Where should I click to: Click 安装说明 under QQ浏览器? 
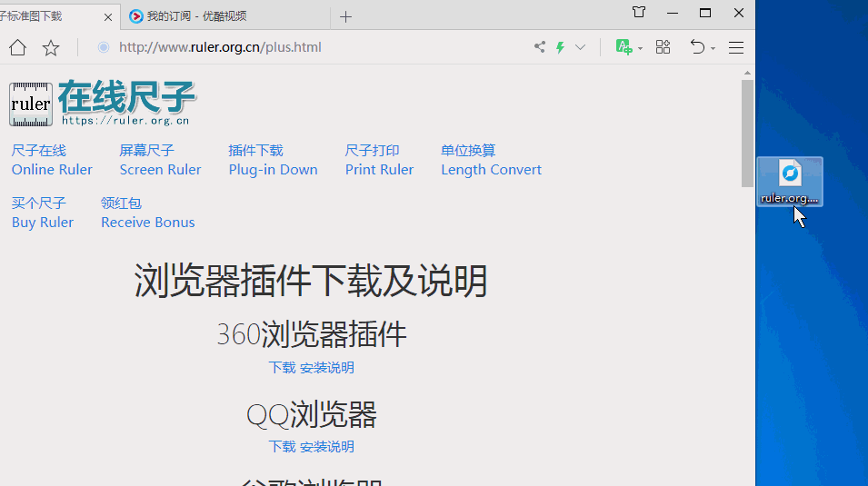pos(326,447)
